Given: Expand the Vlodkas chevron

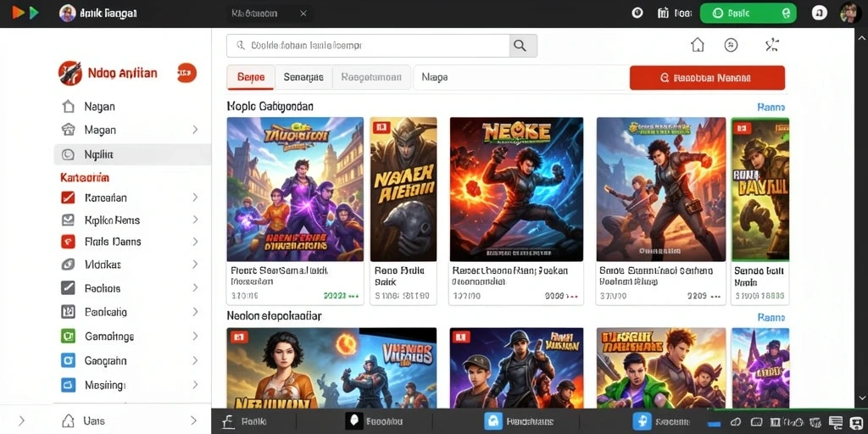Looking at the screenshot, I should [x=196, y=264].
